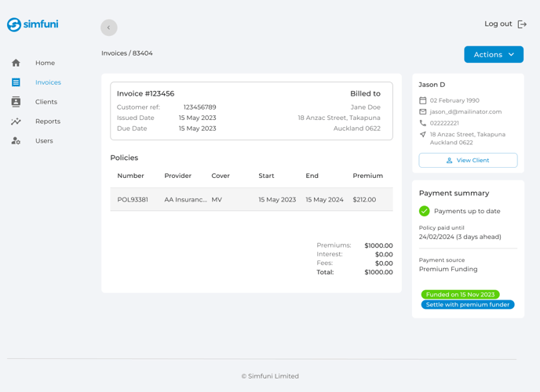Viewport: 540px width, 392px height.
Task: Select policy row POL93381
Action: pos(251,199)
